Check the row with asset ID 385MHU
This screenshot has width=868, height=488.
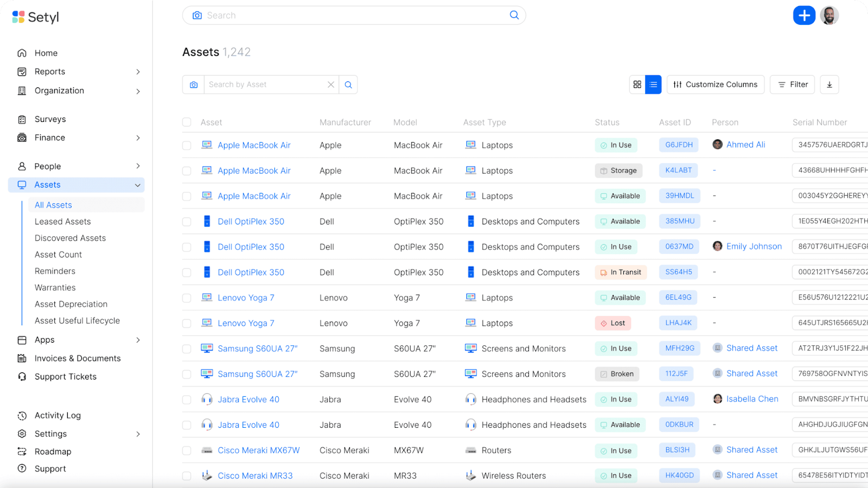click(x=187, y=222)
